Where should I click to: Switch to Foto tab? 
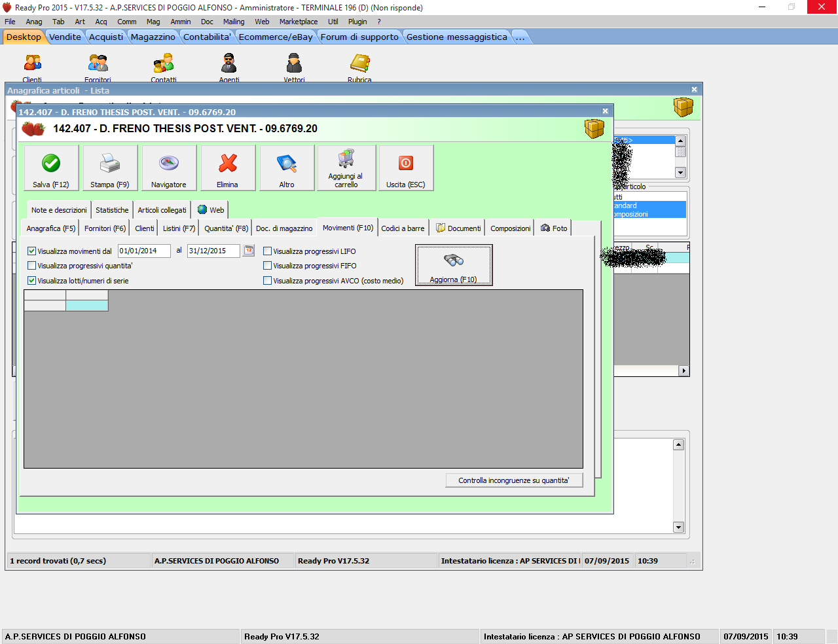[x=554, y=228]
